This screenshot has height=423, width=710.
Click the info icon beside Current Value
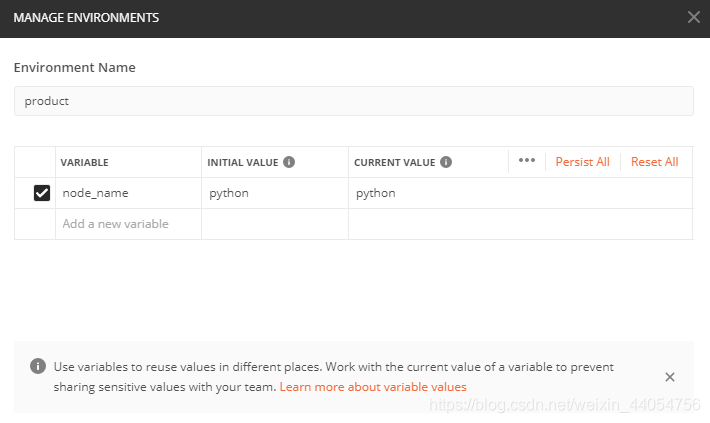446,162
